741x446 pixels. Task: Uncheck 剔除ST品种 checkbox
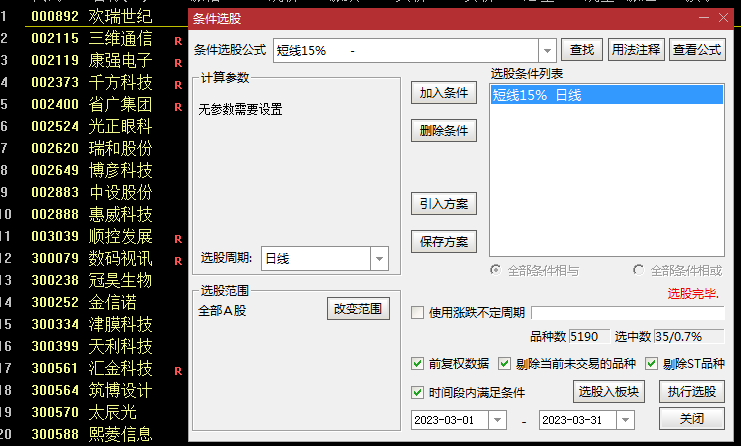pyautogui.click(x=651, y=363)
